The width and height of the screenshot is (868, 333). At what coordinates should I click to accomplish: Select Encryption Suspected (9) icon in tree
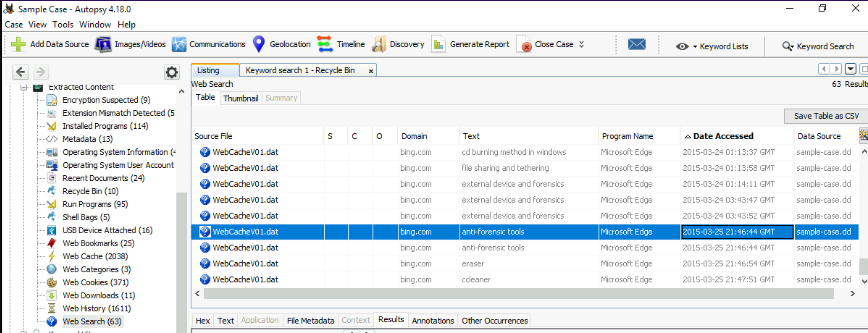[x=52, y=100]
